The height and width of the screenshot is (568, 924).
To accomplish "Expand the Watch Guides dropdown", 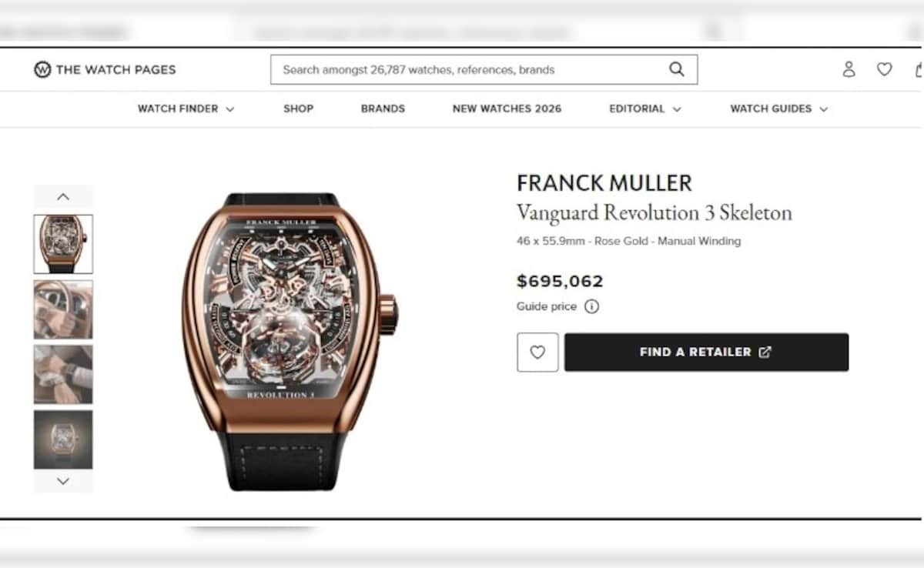I will pos(779,109).
